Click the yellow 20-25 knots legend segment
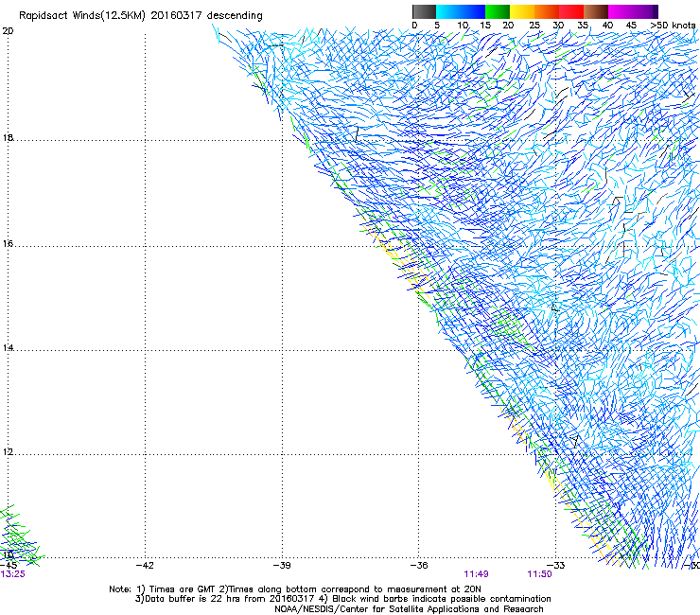The width and height of the screenshot is (700, 615). [522, 11]
